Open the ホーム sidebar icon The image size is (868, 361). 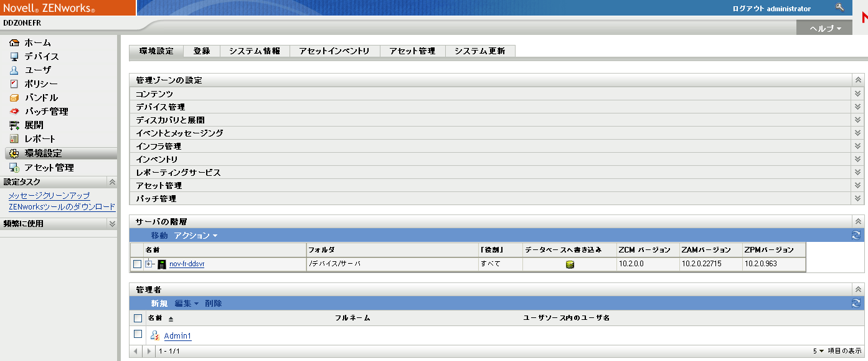pos(14,42)
